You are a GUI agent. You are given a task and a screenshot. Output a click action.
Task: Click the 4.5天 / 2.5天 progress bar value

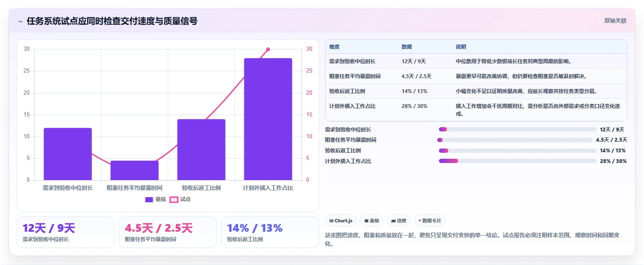[x=612, y=140]
